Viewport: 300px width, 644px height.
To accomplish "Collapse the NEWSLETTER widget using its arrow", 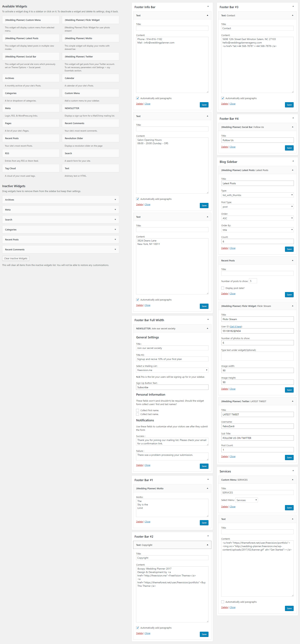I will point(207,328).
